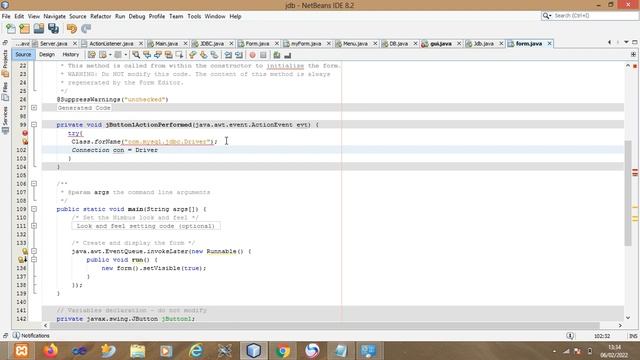Click the Redo arrow icon
The width and height of the screenshot is (640, 360).
coord(86,29)
